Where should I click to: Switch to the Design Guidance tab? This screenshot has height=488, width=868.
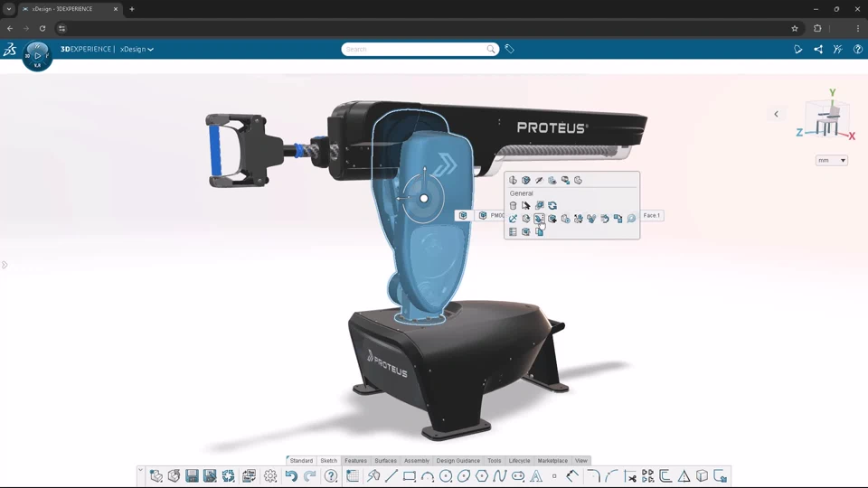point(458,460)
